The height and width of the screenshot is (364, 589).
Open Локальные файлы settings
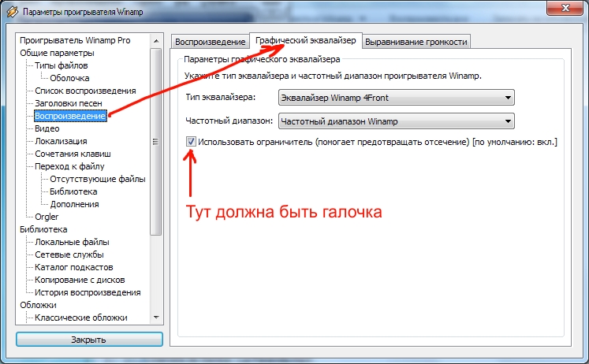point(72,242)
